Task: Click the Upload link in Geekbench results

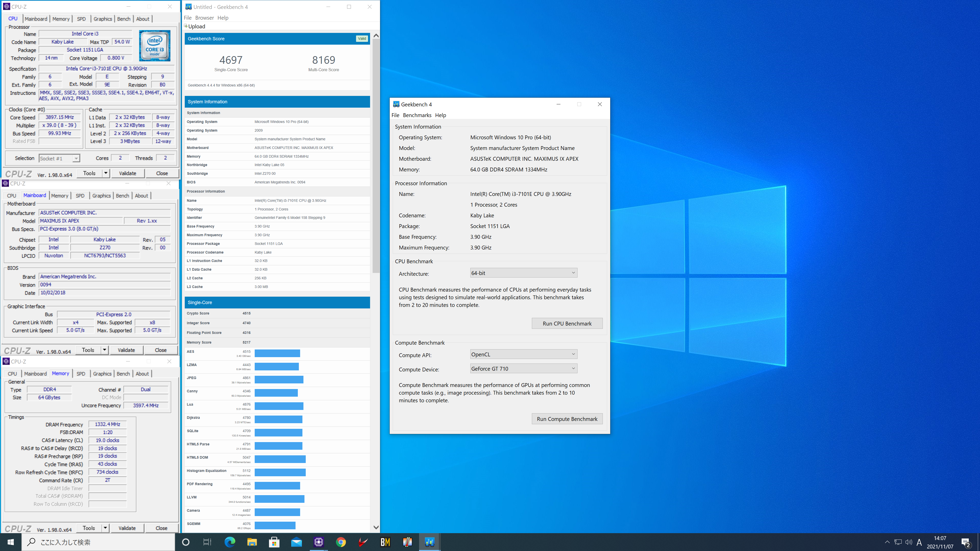Action: [197, 26]
